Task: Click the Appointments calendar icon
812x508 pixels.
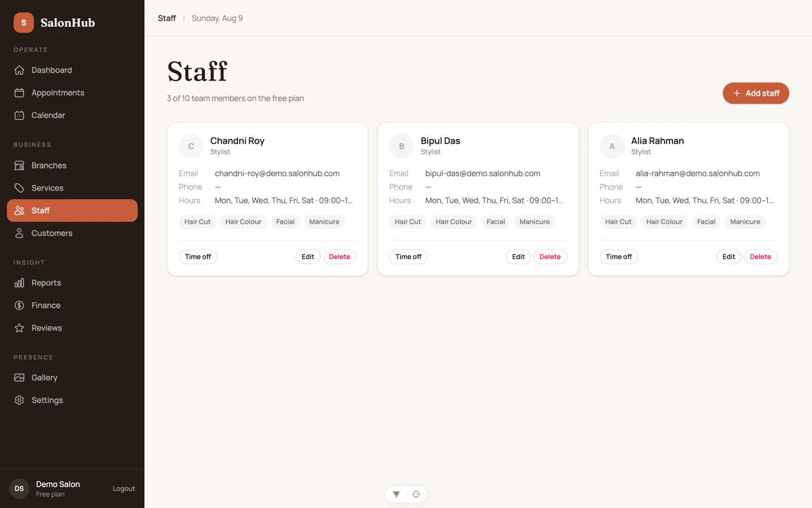Action: 19,92
